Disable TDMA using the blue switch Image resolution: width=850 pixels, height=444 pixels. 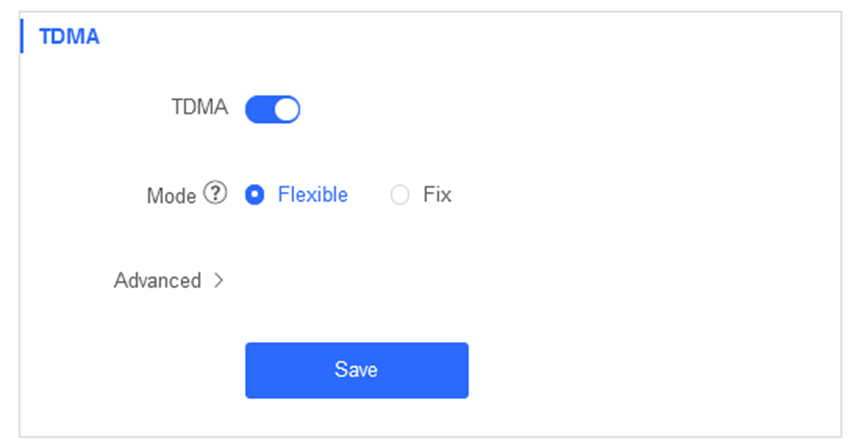point(272,110)
